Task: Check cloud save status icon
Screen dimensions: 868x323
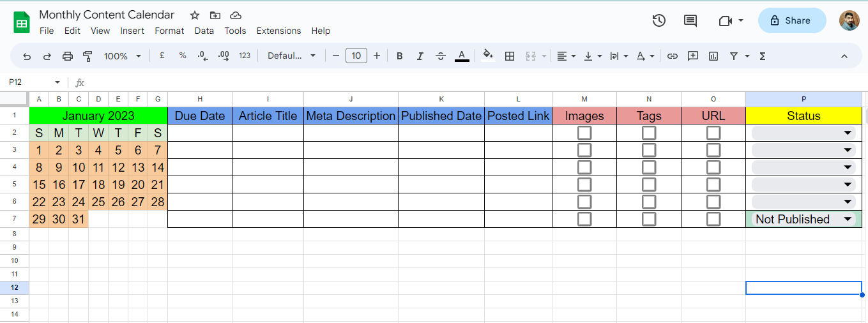Action: coord(236,15)
